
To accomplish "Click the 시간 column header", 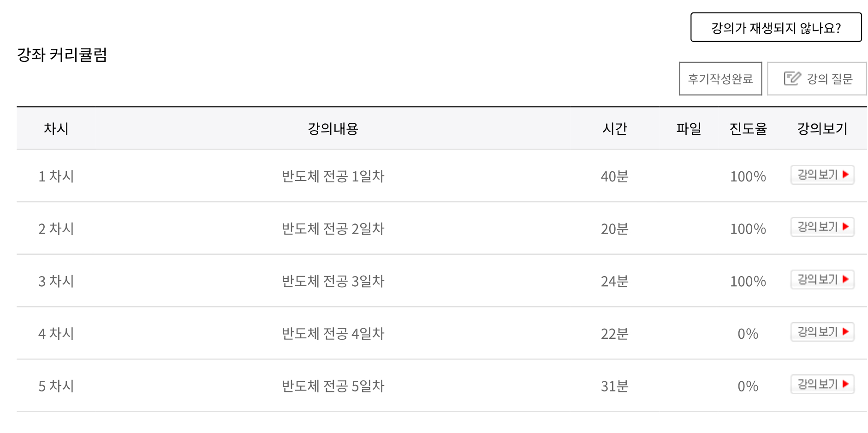I will [614, 128].
